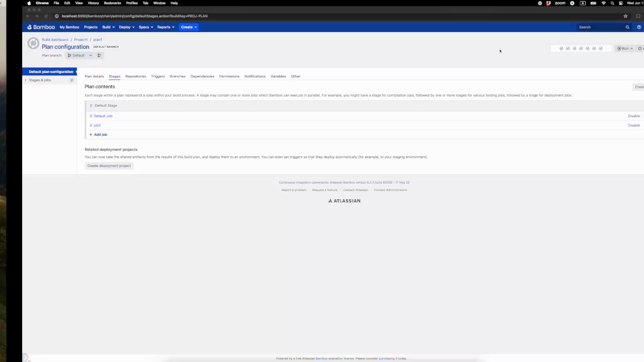Open the Variables tab
The width and height of the screenshot is (644, 362).
[x=278, y=76]
